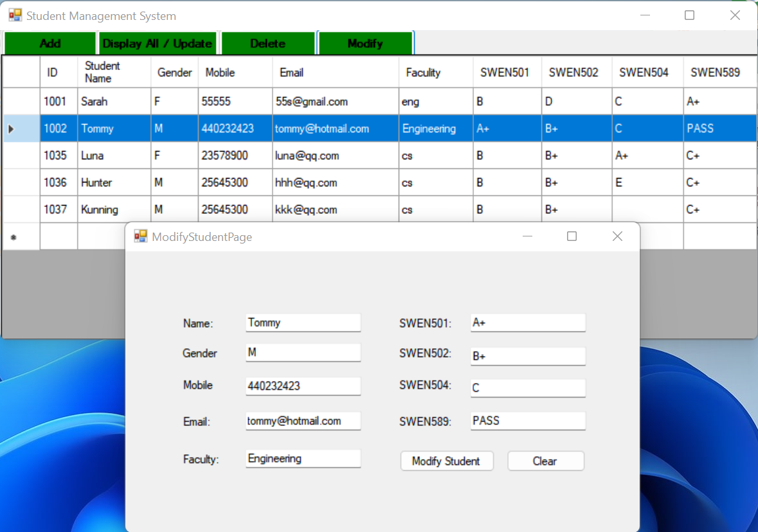Switch to the Add tab
Viewport: 758px width, 532px height.
coord(50,43)
